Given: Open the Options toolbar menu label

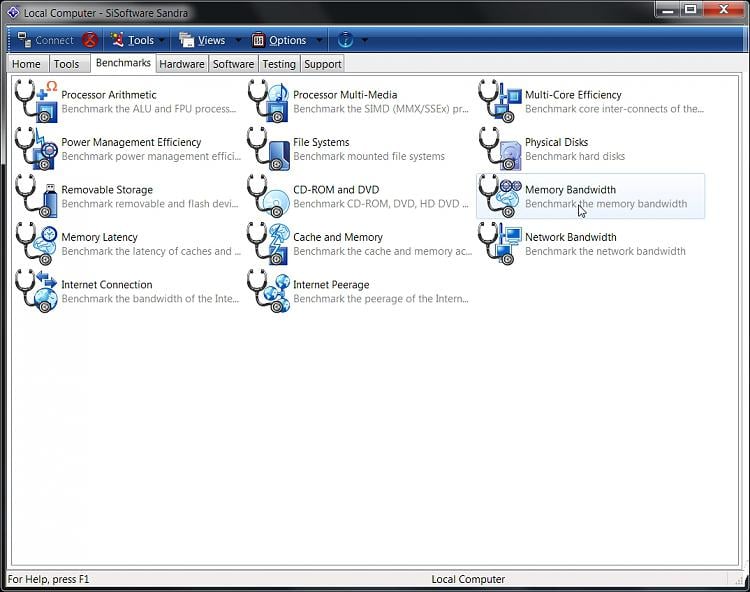Looking at the screenshot, I should [287, 41].
